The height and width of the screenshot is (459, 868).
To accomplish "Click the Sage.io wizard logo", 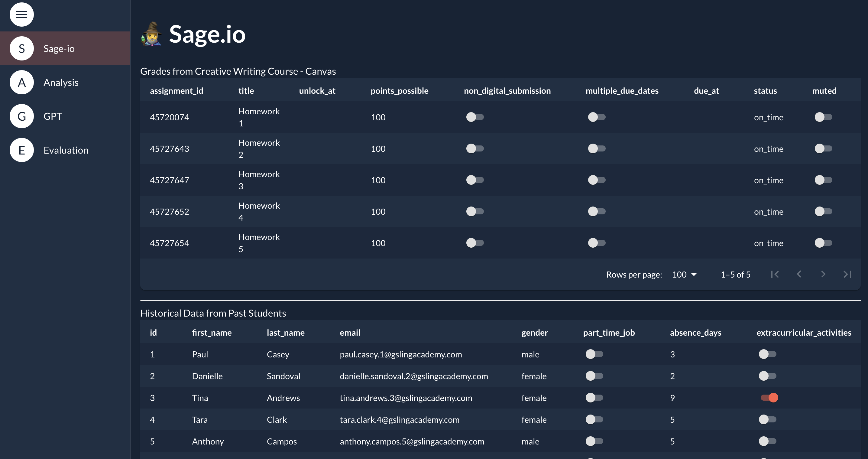I will (x=151, y=34).
